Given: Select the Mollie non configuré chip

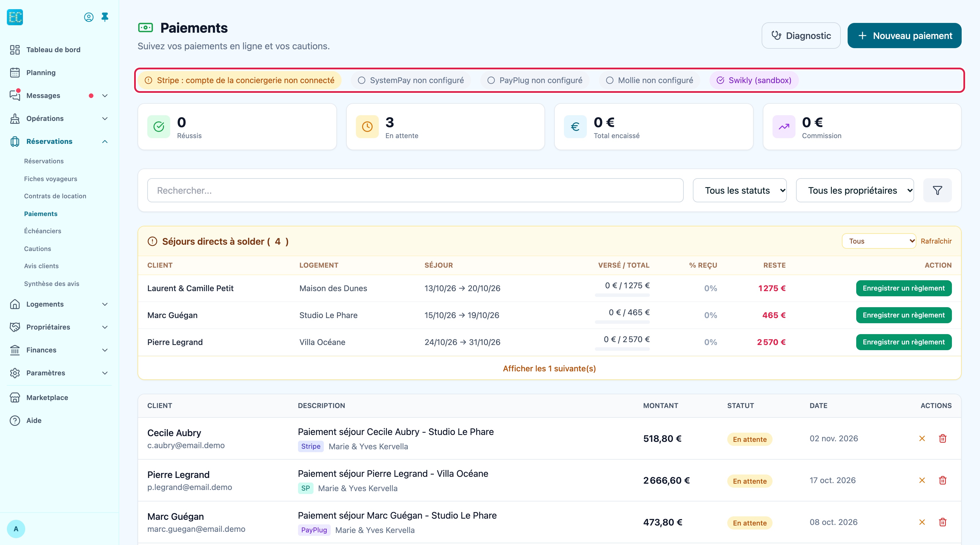Looking at the screenshot, I should coord(650,80).
